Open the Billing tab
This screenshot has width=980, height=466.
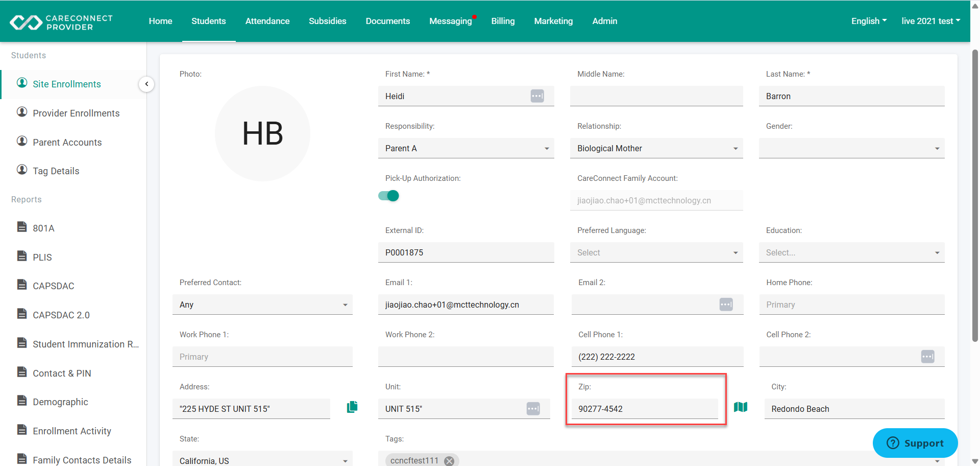[503, 21]
